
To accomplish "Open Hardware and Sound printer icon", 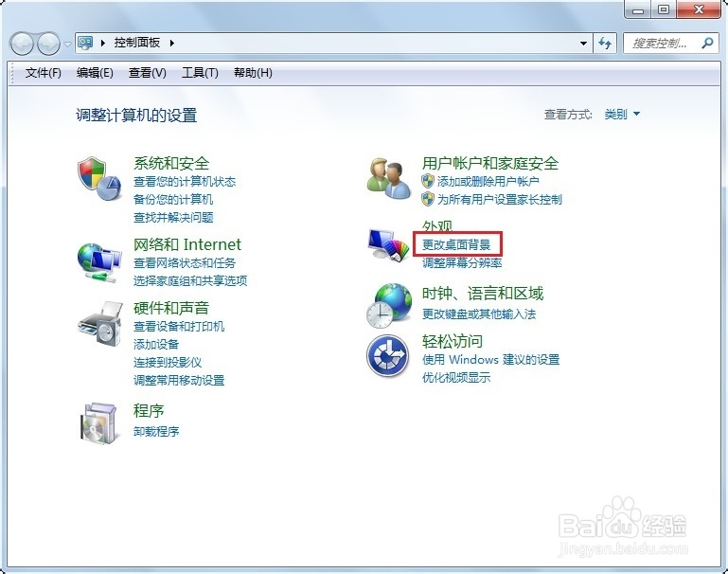I will (99, 324).
